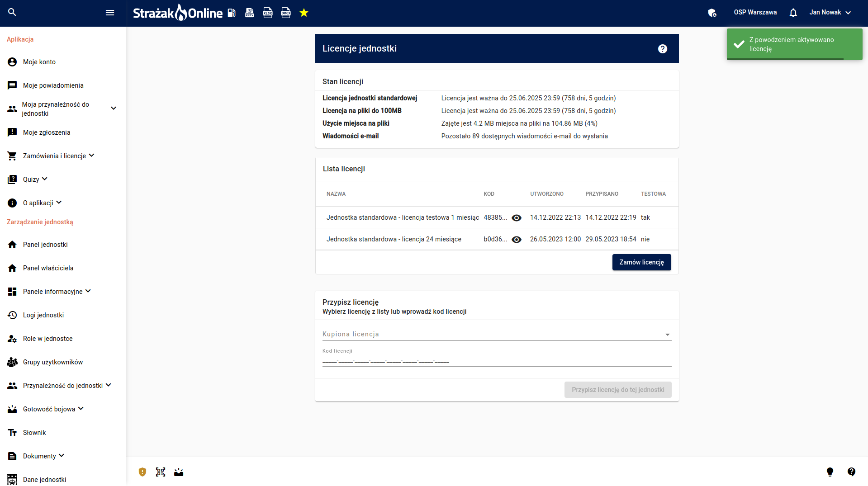Open the QR code scanner icon
868x486 pixels.
[161, 472]
